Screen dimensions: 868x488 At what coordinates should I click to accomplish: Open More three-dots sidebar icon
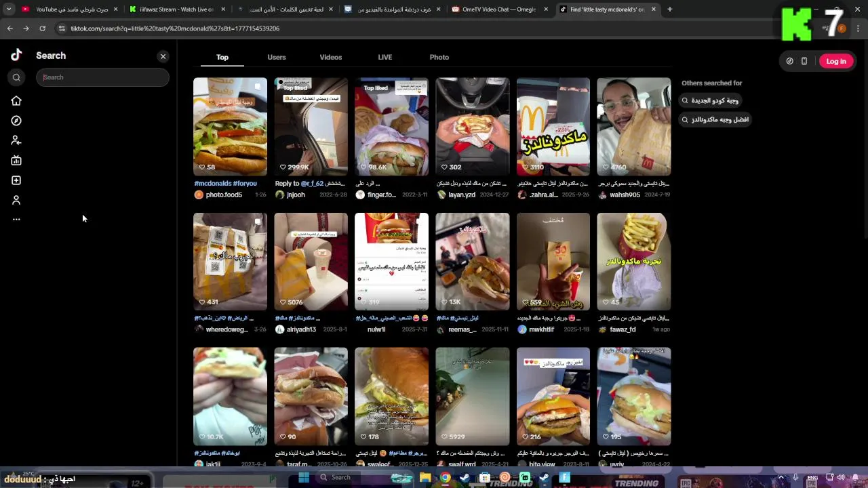16,220
